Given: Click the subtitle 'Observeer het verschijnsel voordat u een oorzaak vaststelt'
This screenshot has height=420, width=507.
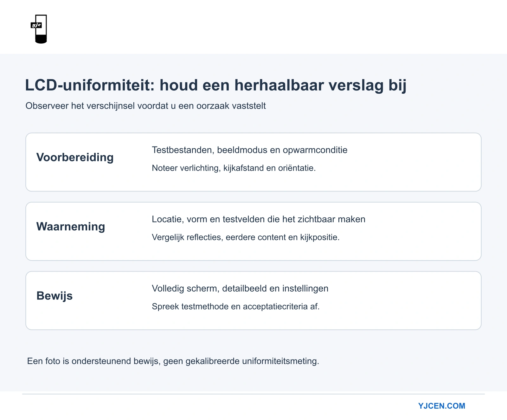Looking at the screenshot, I should 145,106.
